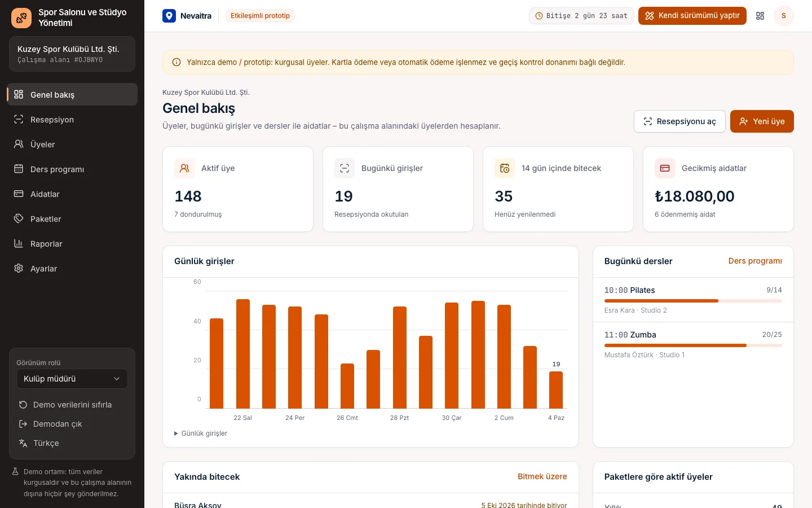The width and height of the screenshot is (812, 508).
Task: Open Ders programı in sidebar
Action: (x=72, y=169)
